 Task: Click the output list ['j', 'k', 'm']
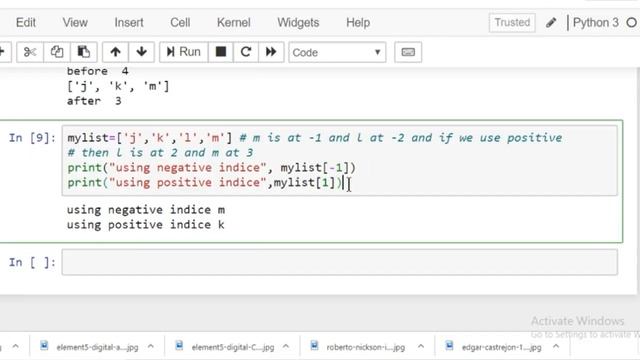point(118,86)
